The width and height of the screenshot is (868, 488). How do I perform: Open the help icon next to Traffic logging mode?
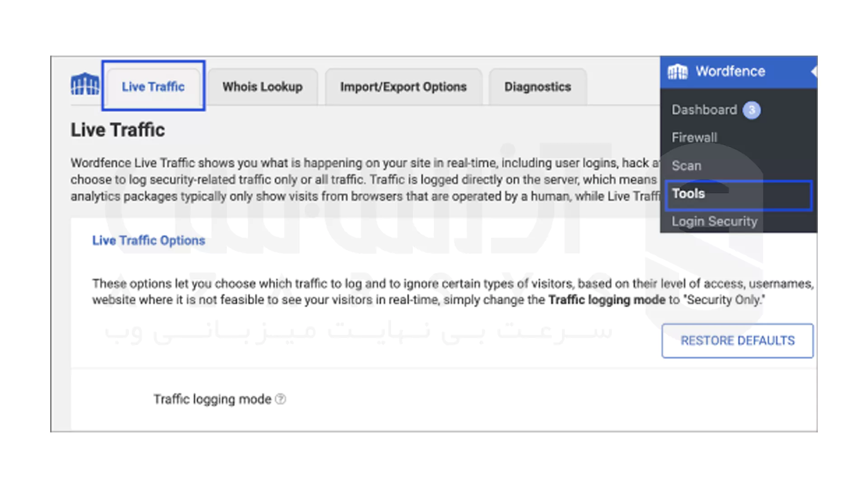[280, 399]
